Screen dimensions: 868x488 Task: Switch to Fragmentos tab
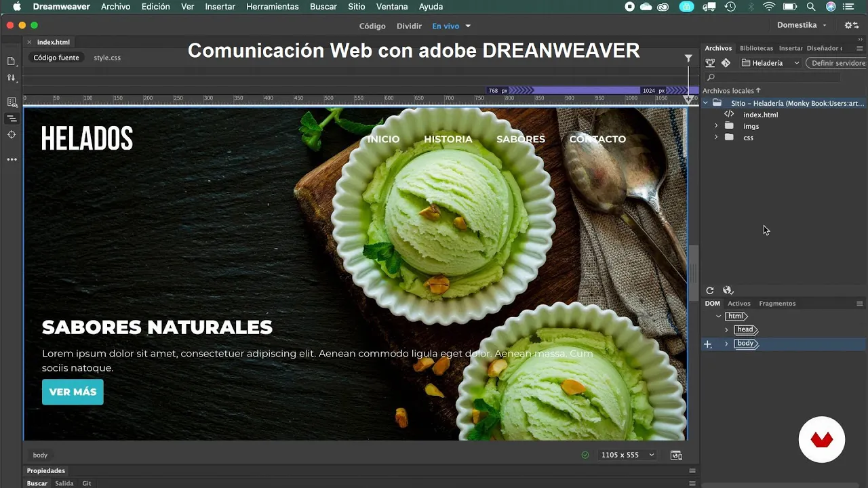[777, 304]
